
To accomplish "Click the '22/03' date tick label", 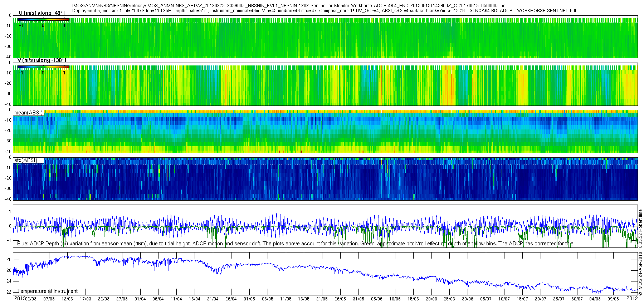I will click(x=104, y=299).
